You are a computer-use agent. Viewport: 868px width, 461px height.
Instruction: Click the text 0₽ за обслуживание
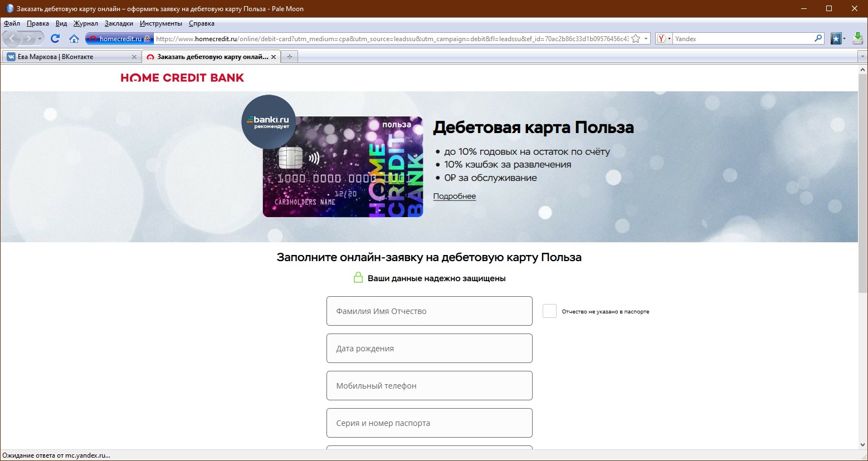pos(490,178)
